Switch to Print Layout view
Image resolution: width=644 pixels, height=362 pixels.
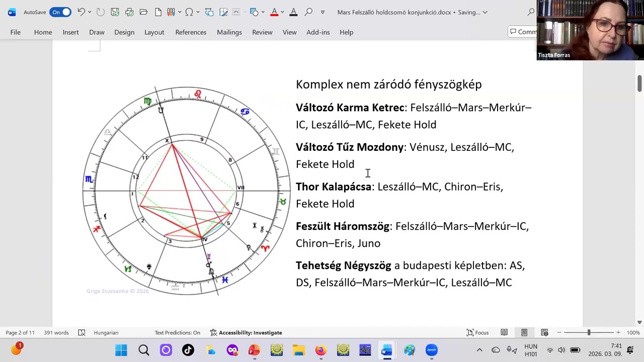pyautogui.click(x=524, y=332)
